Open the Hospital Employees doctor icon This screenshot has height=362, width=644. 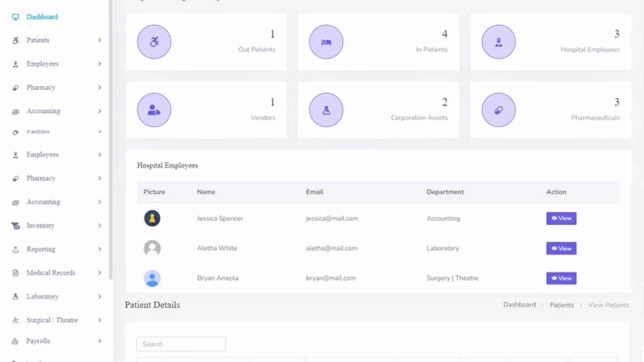tap(499, 42)
